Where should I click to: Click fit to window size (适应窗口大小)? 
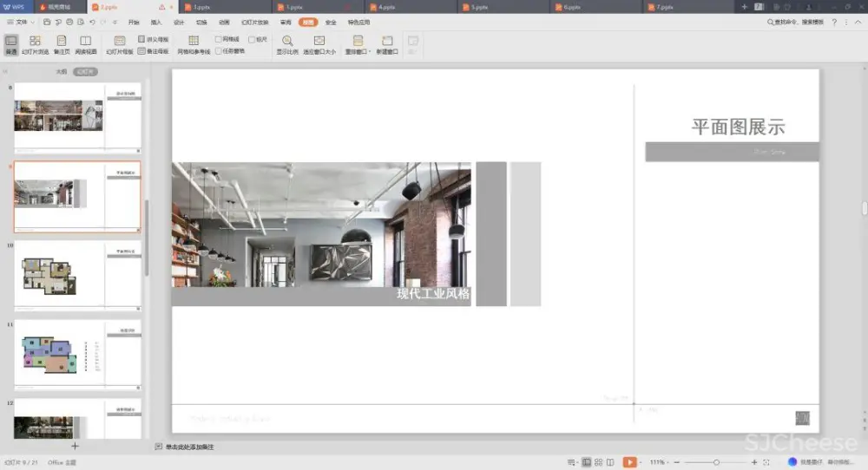click(319, 44)
